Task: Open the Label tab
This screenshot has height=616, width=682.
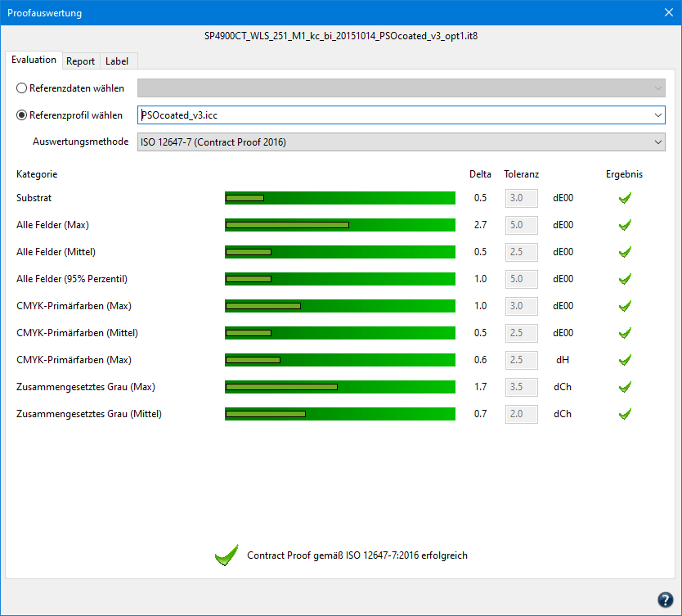Action: coord(117,61)
